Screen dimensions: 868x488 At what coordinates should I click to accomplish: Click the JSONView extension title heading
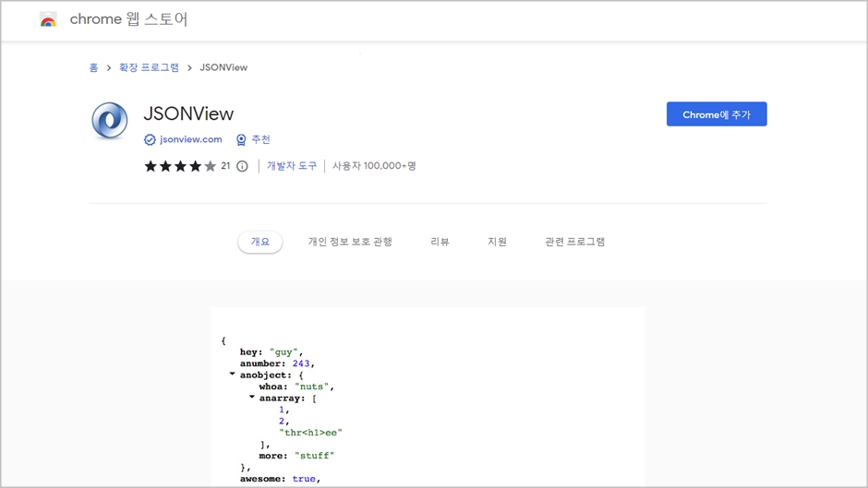click(188, 113)
